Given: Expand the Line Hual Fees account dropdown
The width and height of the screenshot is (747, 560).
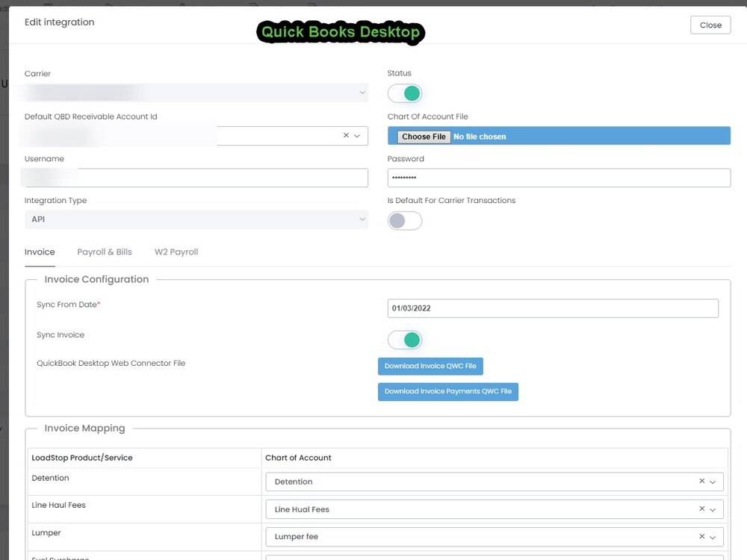Looking at the screenshot, I should coord(713,509).
